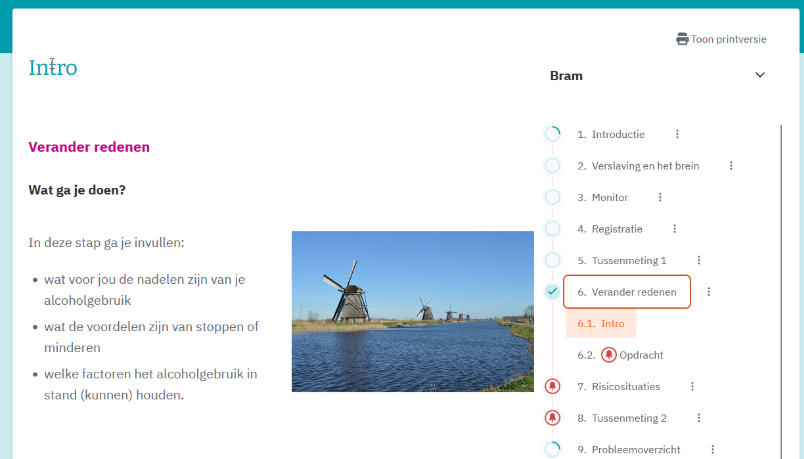The height and width of the screenshot is (459, 804).
Task: Open the three-dot menu for Probleemoverzicht
Action: 713,449
